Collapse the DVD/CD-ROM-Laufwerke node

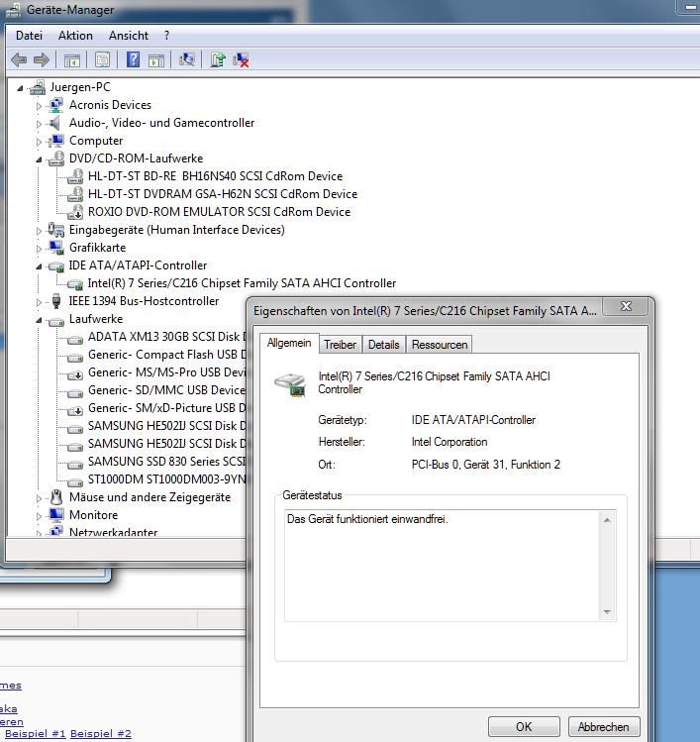pyautogui.click(x=40, y=159)
